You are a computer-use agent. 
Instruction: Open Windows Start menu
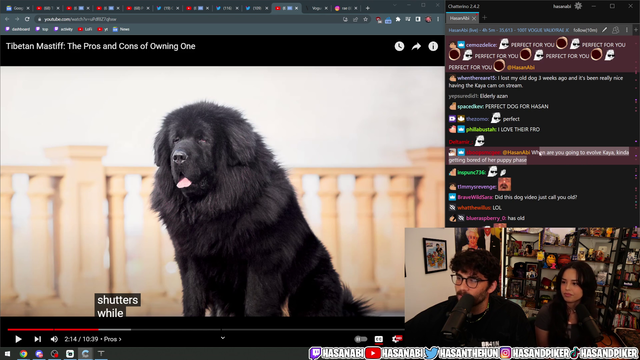[x=7, y=353]
